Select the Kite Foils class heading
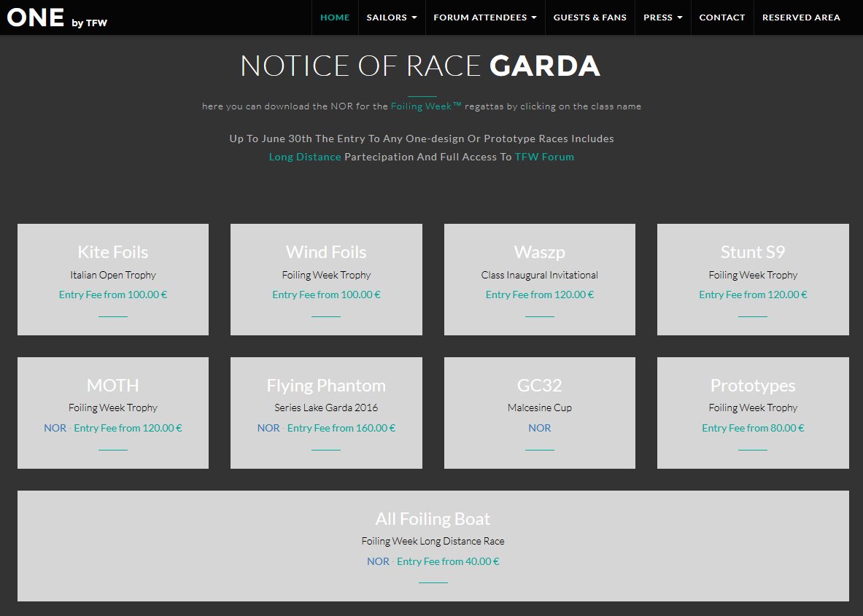The image size is (863, 616). click(113, 252)
